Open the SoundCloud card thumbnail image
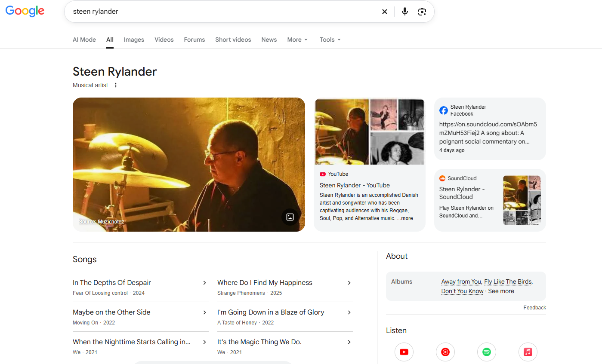The width and height of the screenshot is (602, 364). 522,200
